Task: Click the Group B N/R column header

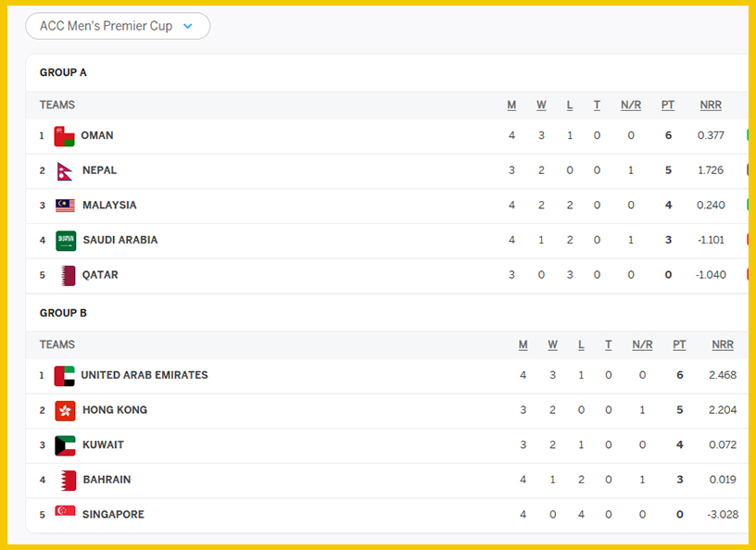Action: coord(642,345)
